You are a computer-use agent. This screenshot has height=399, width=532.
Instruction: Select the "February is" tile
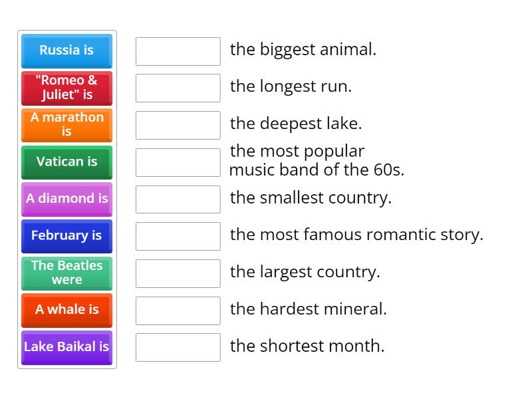click(66, 236)
